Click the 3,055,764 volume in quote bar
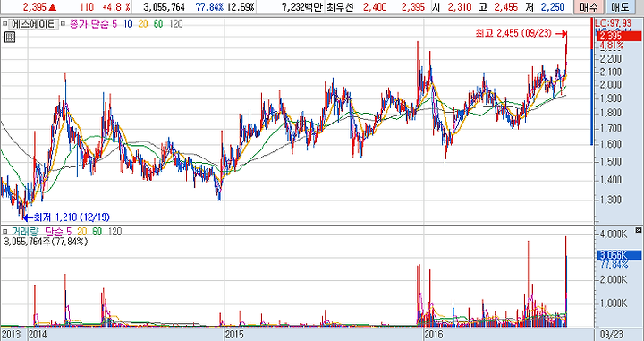Image resolution: width=644 pixels, height=341 pixels. coord(164,7)
